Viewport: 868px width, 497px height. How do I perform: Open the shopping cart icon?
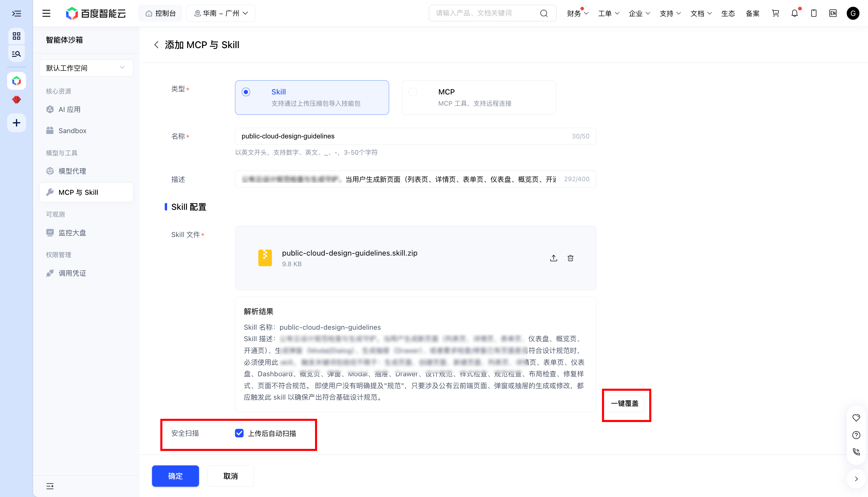(776, 13)
